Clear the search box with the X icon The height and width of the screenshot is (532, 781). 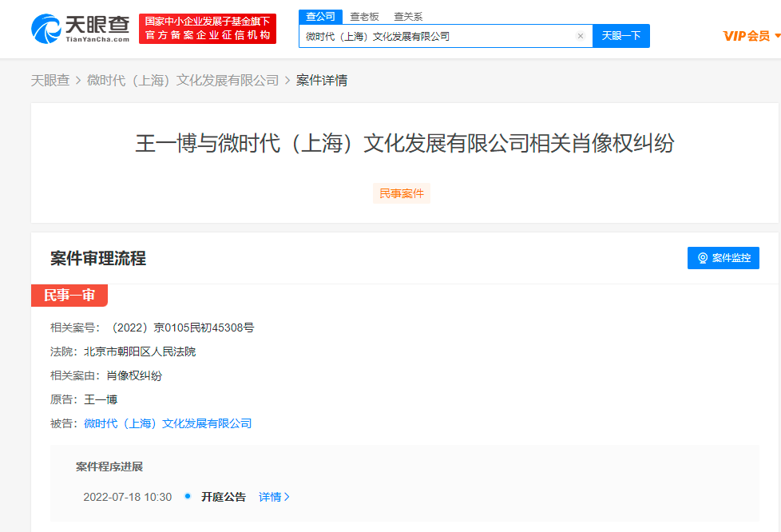click(581, 36)
